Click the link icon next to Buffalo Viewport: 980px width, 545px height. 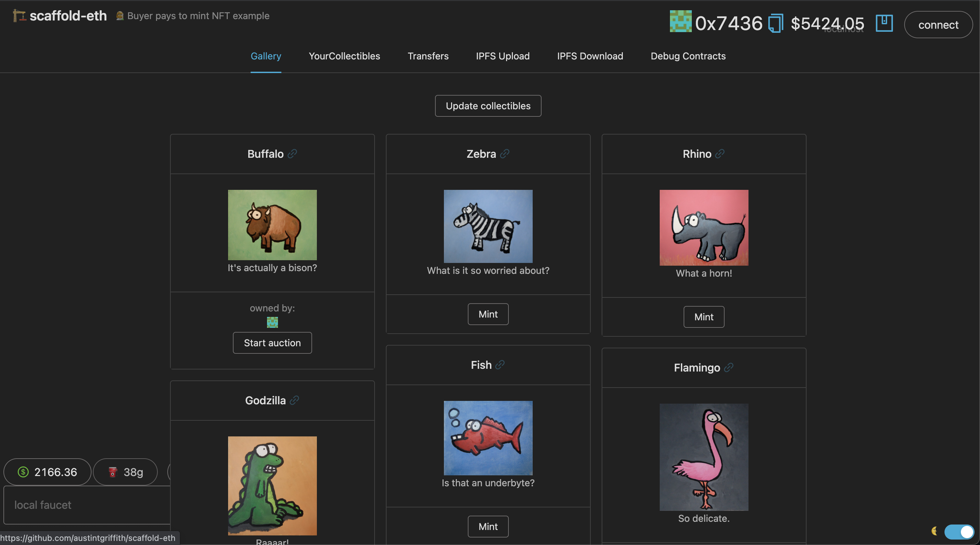(292, 154)
